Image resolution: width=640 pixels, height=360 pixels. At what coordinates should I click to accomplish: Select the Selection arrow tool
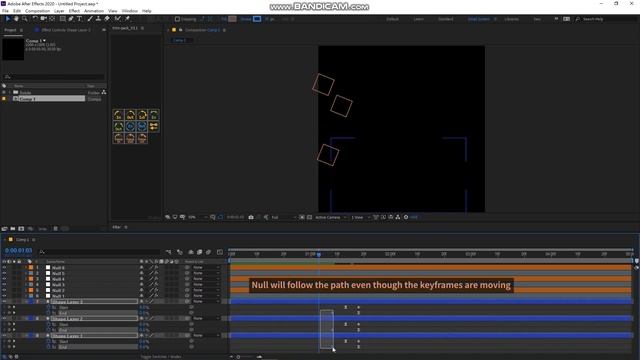[7, 19]
